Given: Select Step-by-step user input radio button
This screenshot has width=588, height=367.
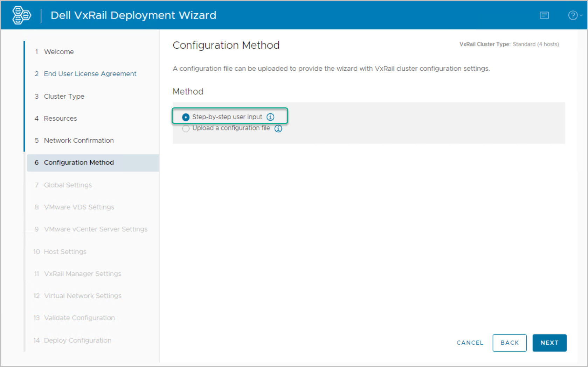Looking at the screenshot, I should (x=186, y=117).
